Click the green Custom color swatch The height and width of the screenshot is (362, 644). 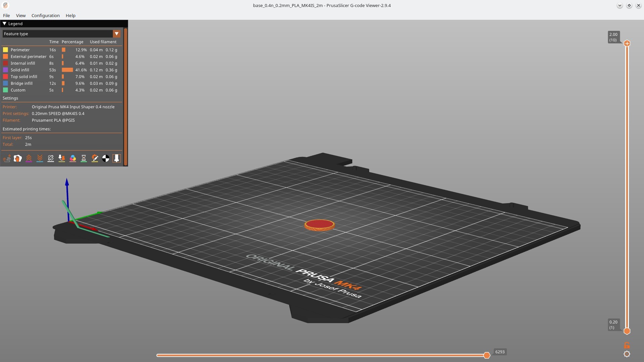(5, 90)
